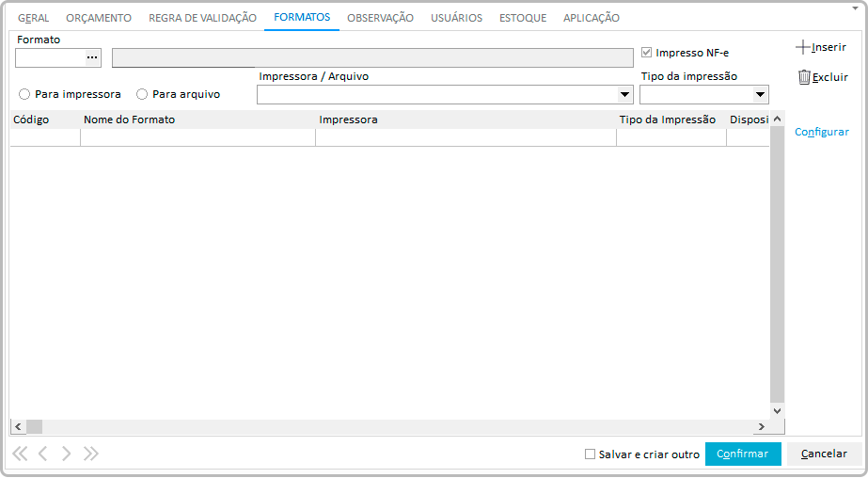868x478 pixels.
Task: Open the ESTOQUE tab
Action: tap(523, 18)
